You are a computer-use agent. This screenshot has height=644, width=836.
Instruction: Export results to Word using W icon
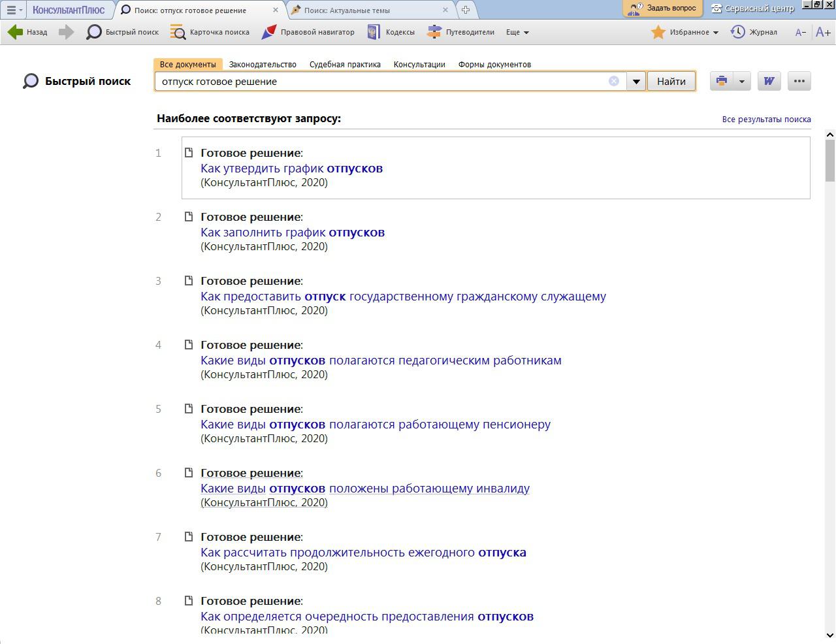pyautogui.click(x=769, y=81)
